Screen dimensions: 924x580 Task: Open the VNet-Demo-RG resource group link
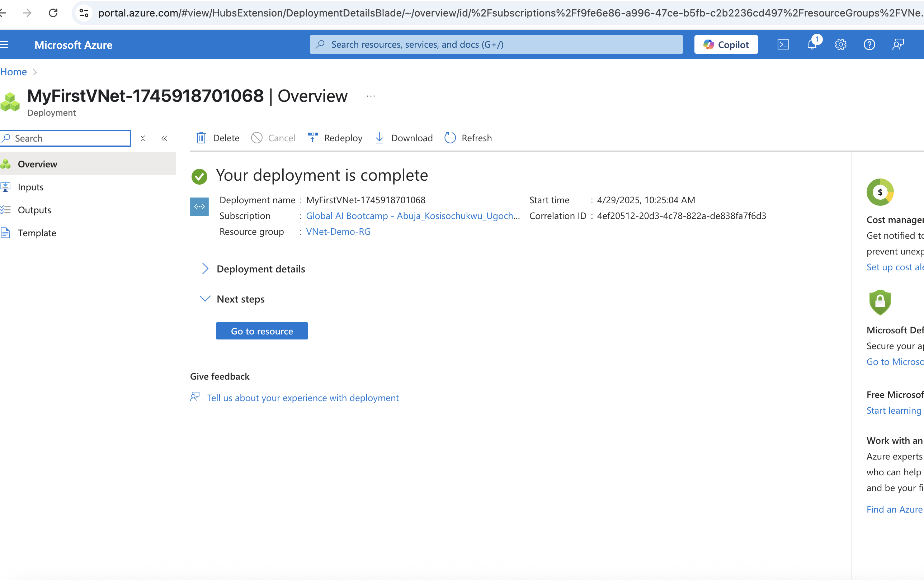(338, 231)
